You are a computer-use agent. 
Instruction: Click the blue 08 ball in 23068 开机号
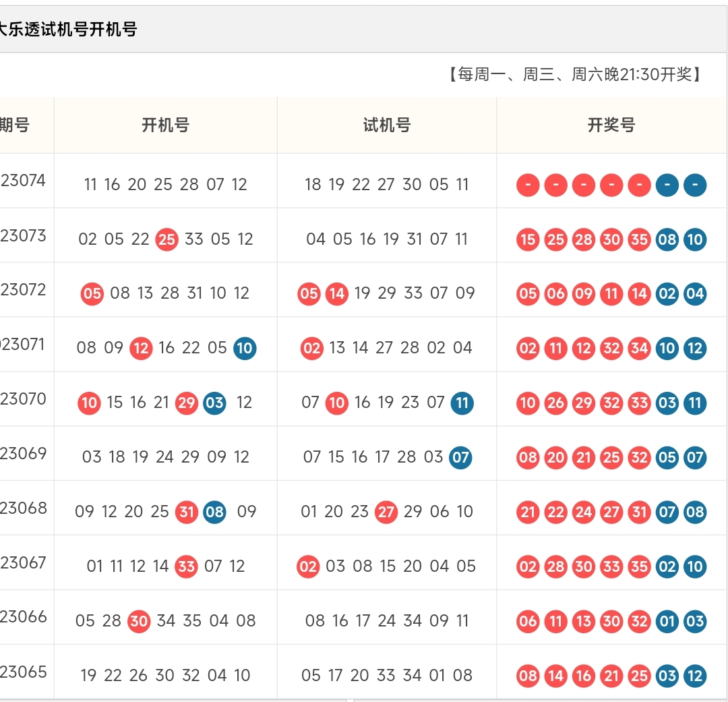(214, 512)
